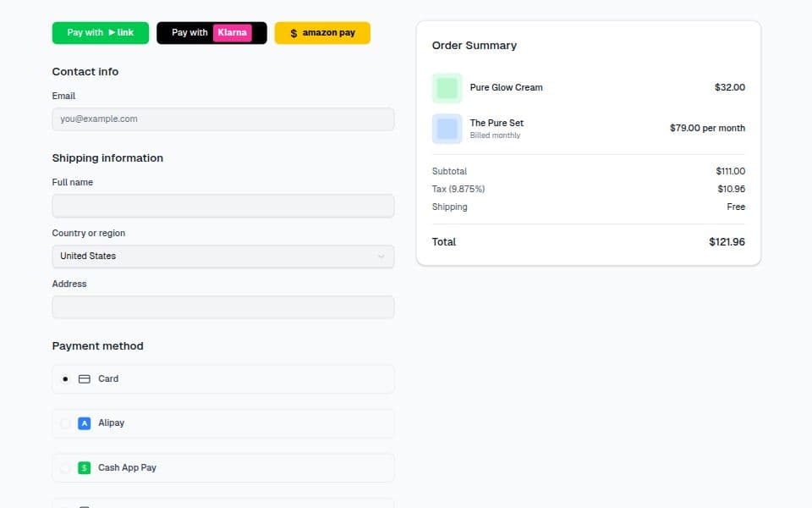Viewport: 812px width, 508px height.
Task: Click the Amazon Pay dollar icon
Action: (293, 32)
